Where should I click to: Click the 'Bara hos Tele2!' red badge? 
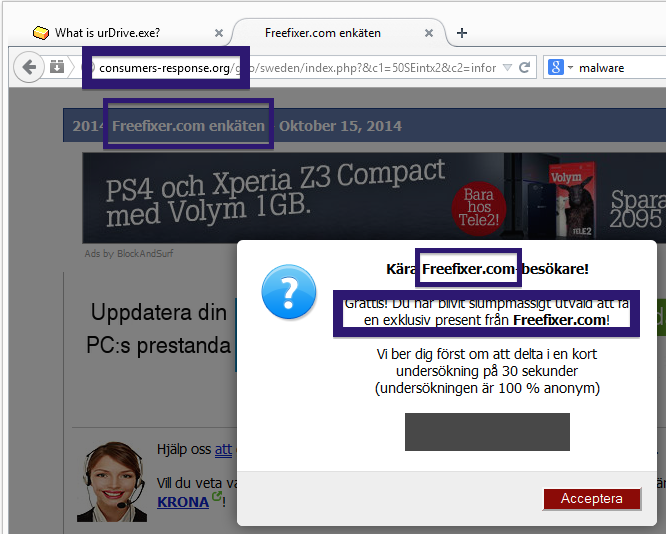(479, 207)
